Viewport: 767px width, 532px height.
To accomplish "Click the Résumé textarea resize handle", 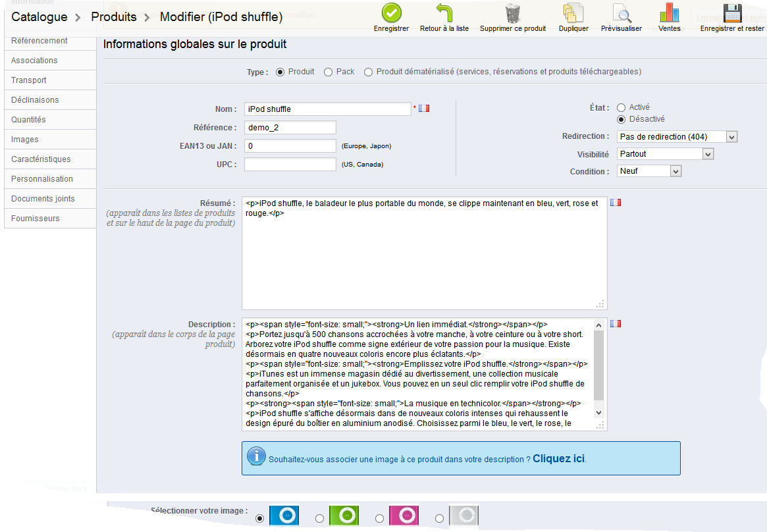I will point(600,304).
